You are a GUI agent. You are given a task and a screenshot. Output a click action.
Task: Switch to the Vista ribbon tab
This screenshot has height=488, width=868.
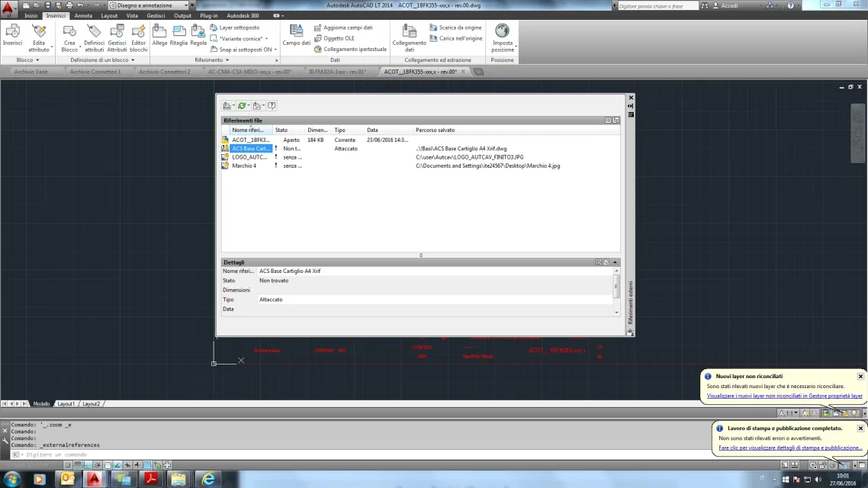tap(132, 15)
